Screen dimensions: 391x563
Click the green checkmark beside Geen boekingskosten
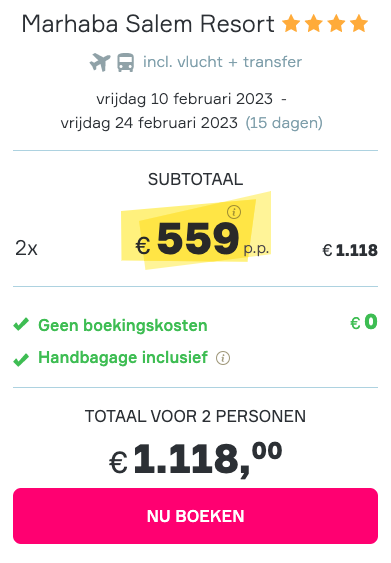(x=21, y=325)
